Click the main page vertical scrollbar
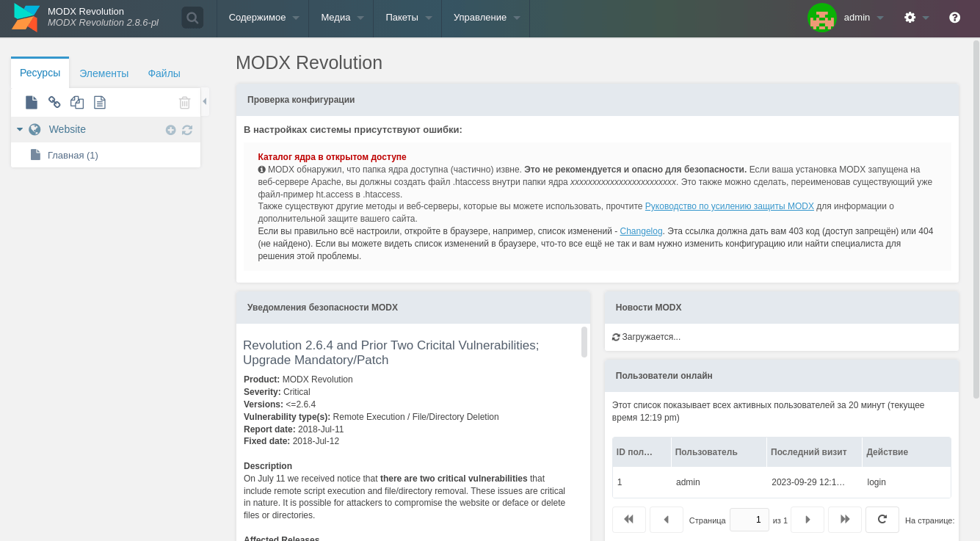This screenshot has width=980, height=541. click(976, 220)
